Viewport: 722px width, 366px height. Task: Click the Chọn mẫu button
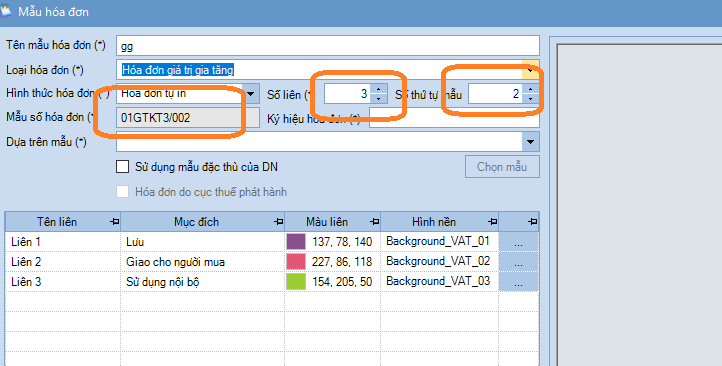(x=502, y=167)
